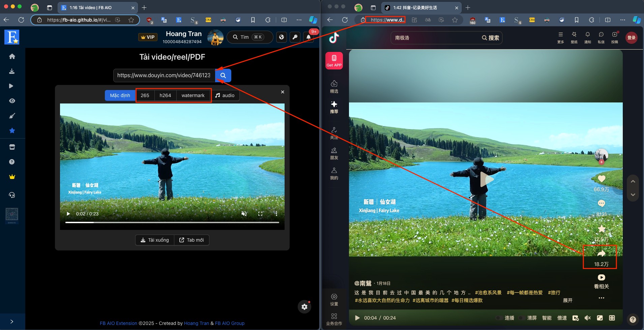Expand Douyin description with 展开

pyautogui.click(x=567, y=300)
